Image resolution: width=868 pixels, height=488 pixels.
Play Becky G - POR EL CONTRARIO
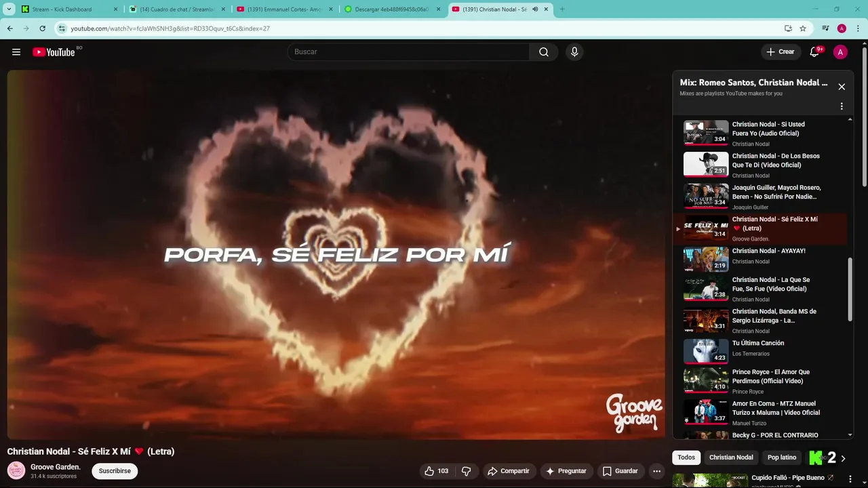(x=760, y=435)
